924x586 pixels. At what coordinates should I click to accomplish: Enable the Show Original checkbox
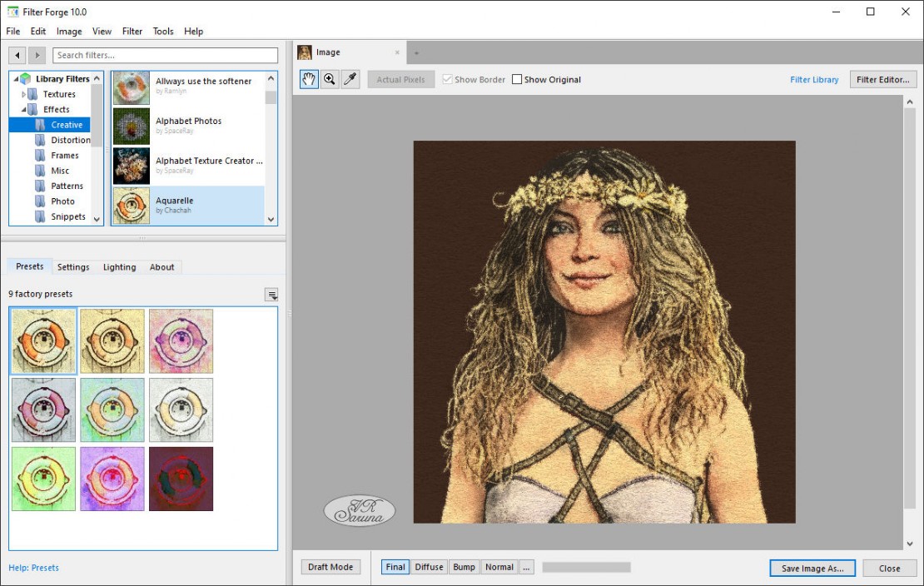pos(517,79)
